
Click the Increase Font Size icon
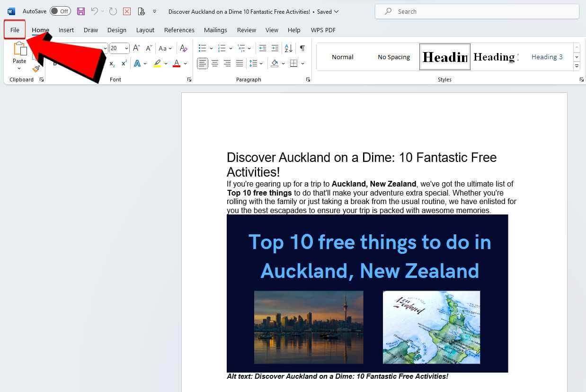(x=136, y=47)
